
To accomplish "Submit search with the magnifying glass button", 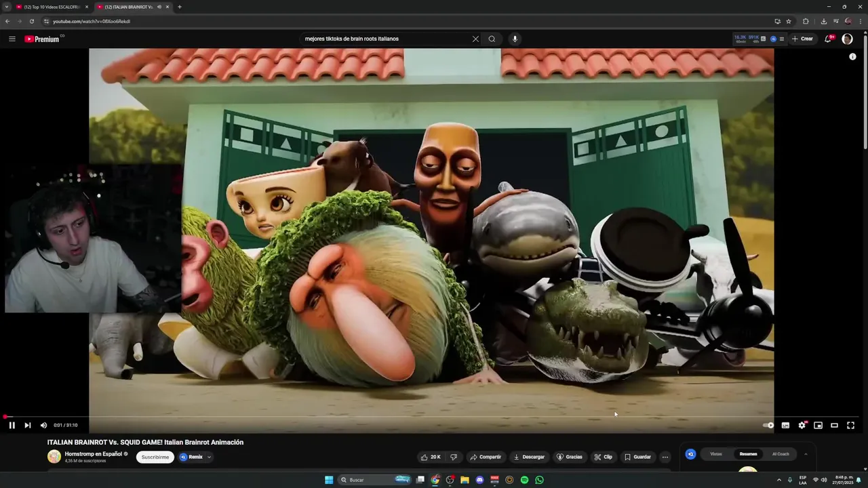I will [492, 39].
